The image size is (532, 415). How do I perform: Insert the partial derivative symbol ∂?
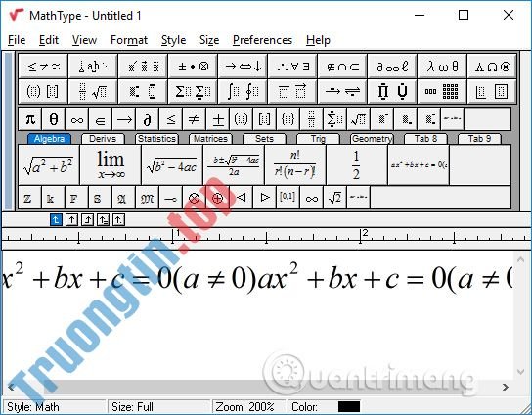coord(148,119)
